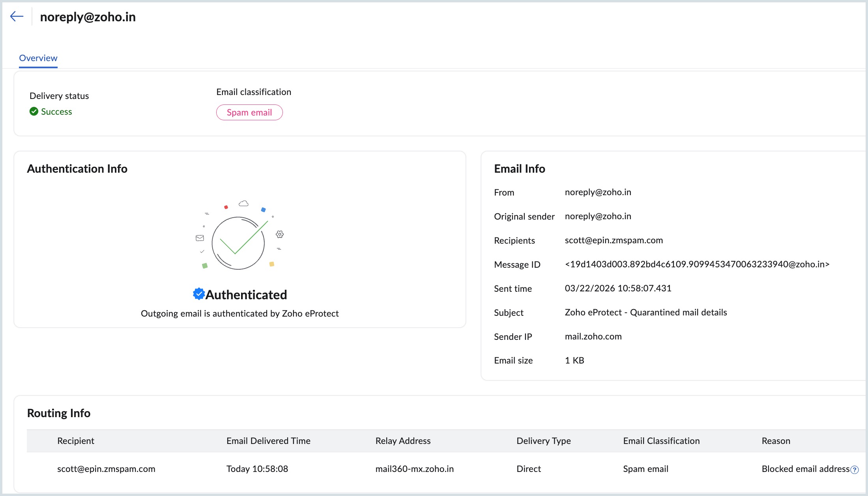Click the Sender IP field label

(513, 337)
